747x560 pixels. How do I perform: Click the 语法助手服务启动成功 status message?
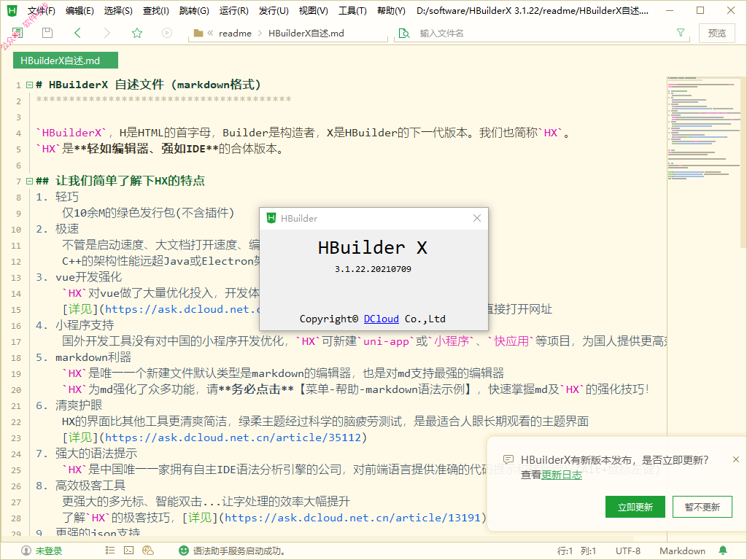[239, 551]
